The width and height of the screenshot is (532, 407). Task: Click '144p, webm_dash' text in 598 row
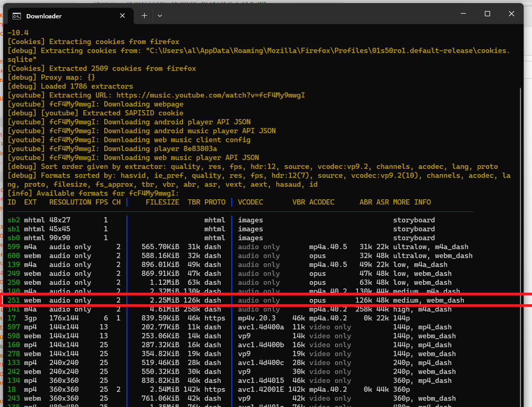point(425,336)
